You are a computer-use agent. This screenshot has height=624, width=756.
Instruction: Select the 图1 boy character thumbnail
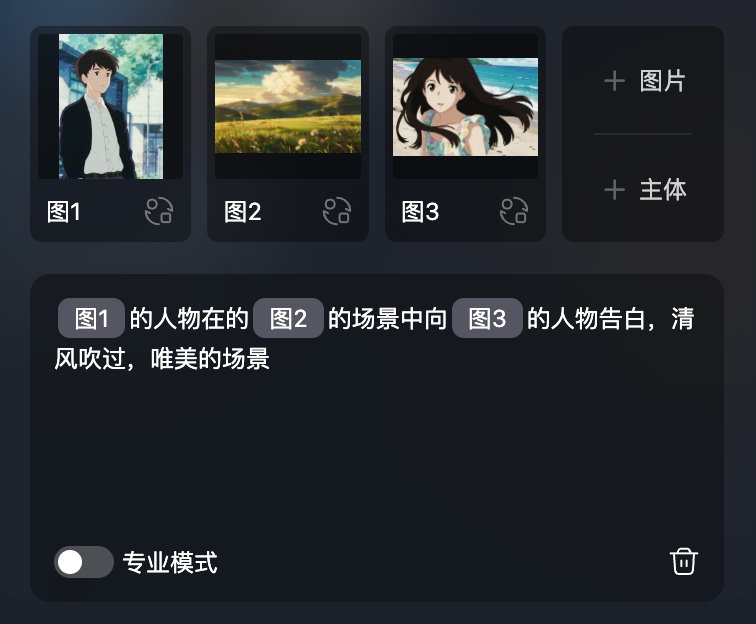(110, 106)
